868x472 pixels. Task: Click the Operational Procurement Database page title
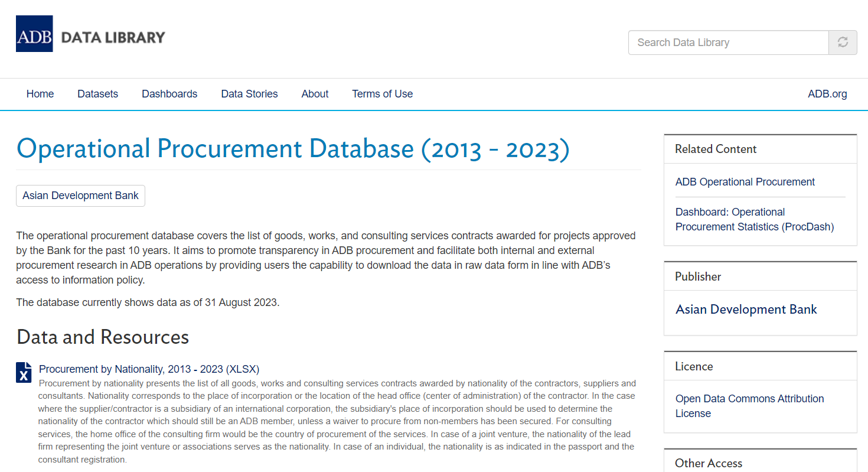[x=293, y=148]
